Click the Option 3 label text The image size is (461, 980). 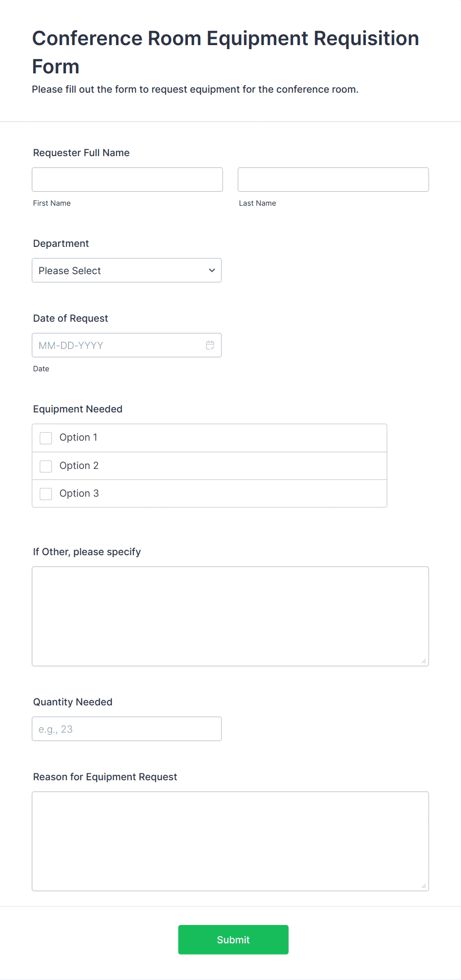79,494
